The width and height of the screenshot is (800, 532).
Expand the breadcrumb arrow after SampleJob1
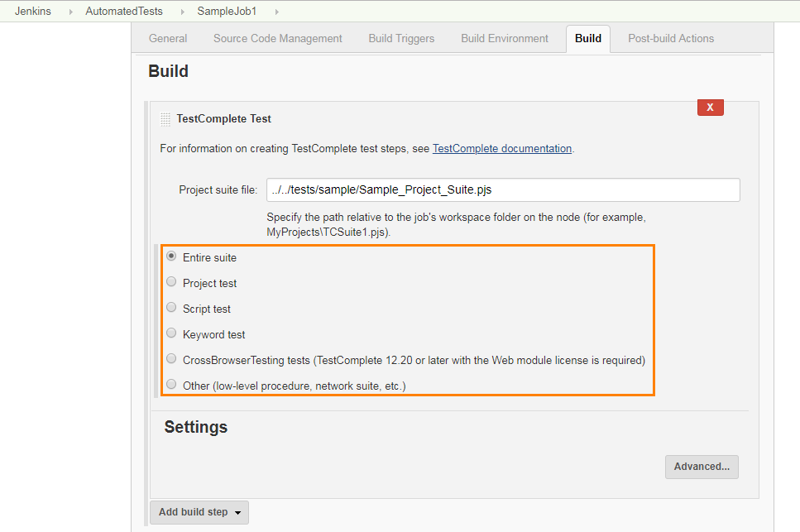pyautogui.click(x=276, y=12)
